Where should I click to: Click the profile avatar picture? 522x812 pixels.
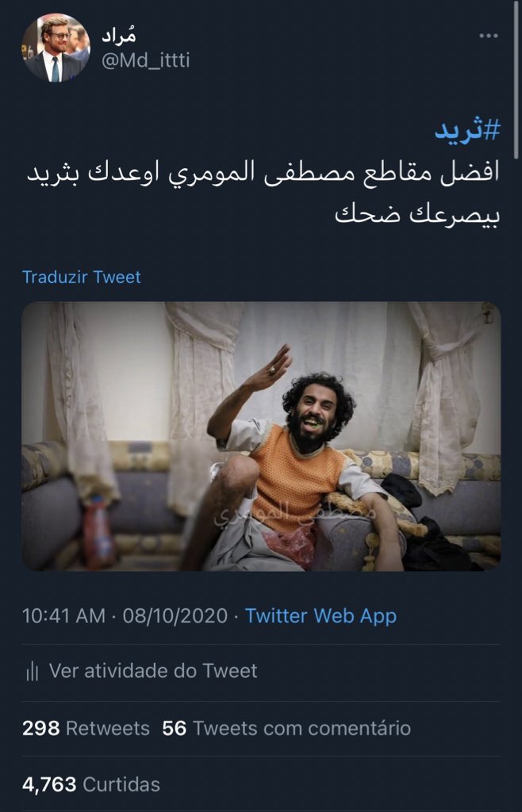click(56, 48)
